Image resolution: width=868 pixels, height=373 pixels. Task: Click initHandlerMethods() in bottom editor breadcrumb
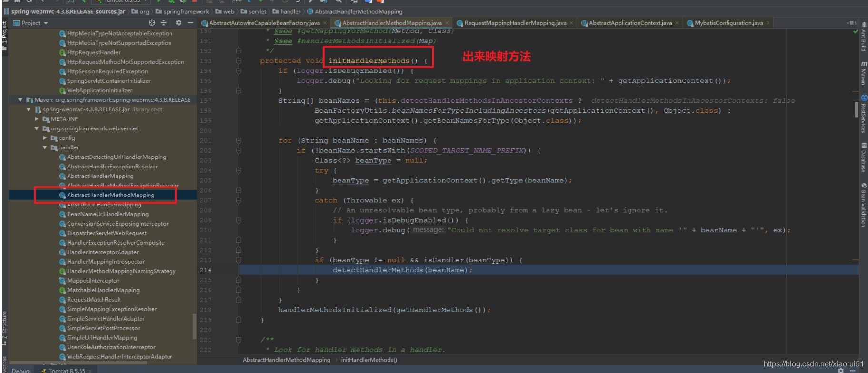[369, 360]
